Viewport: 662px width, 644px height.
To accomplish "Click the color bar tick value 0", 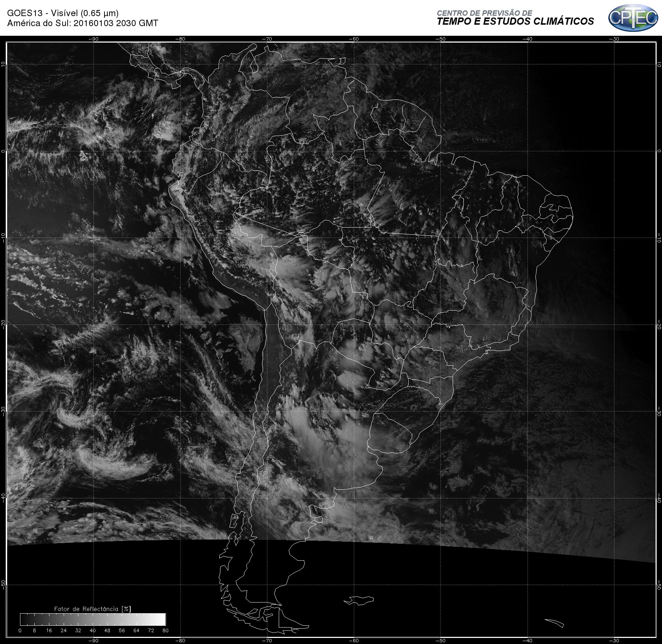I will tap(20, 630).
